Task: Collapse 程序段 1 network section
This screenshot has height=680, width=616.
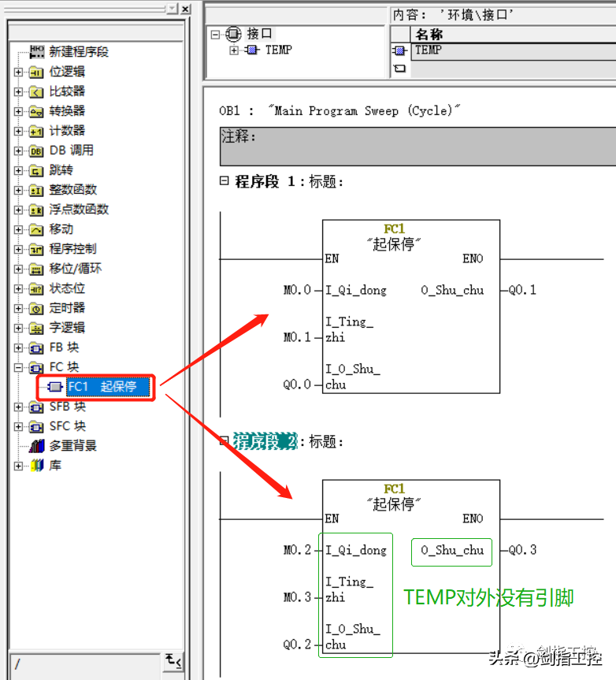Action: coord(225,181)
